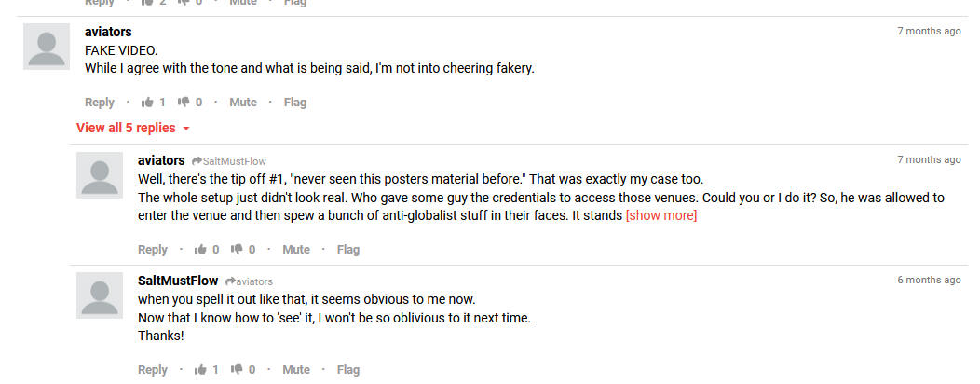This screenshot has width=980, height=384.
Task: Dislike SaltMustFlow's 'Thanks!' reply
Action: point(237,370)
